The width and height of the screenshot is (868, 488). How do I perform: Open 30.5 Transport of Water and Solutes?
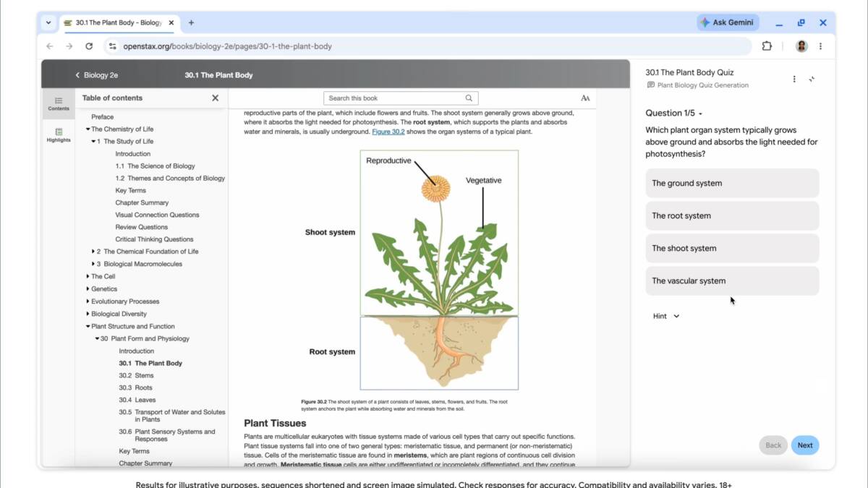point(172,416)
